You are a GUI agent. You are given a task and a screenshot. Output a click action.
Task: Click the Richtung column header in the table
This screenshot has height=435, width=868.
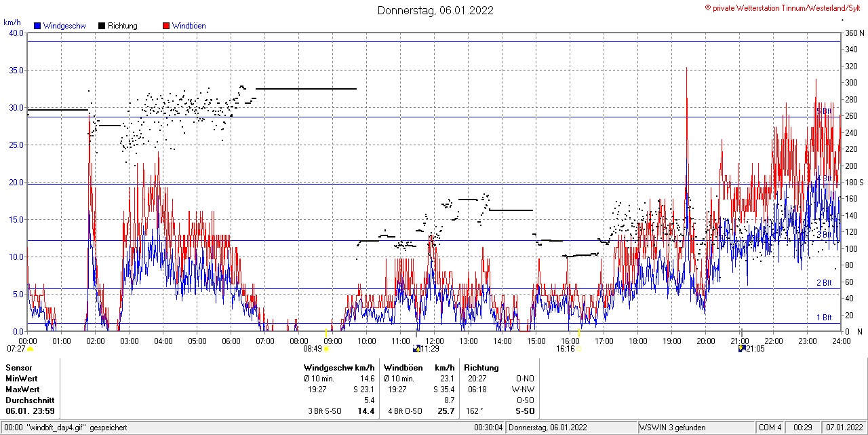481,368
